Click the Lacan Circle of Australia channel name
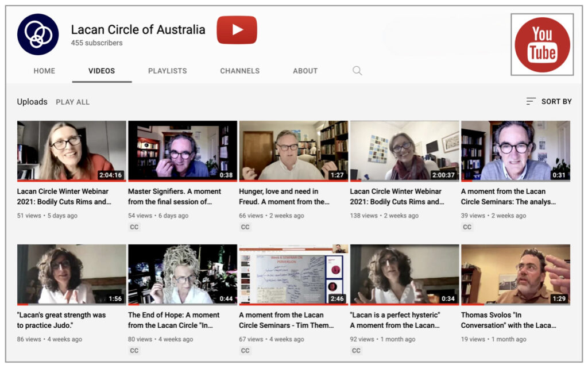 pyautogui.click(x=138, y=30)
